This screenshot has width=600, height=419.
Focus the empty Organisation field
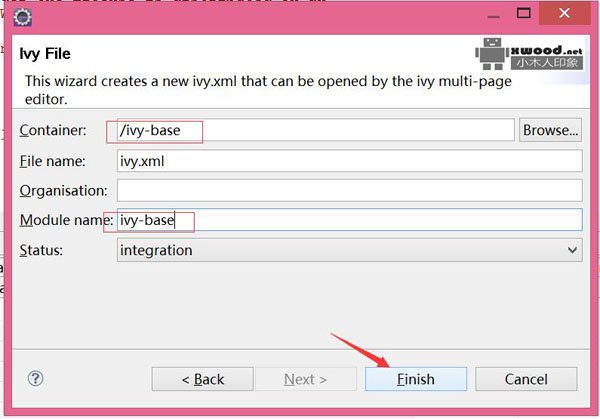(349, 190)
